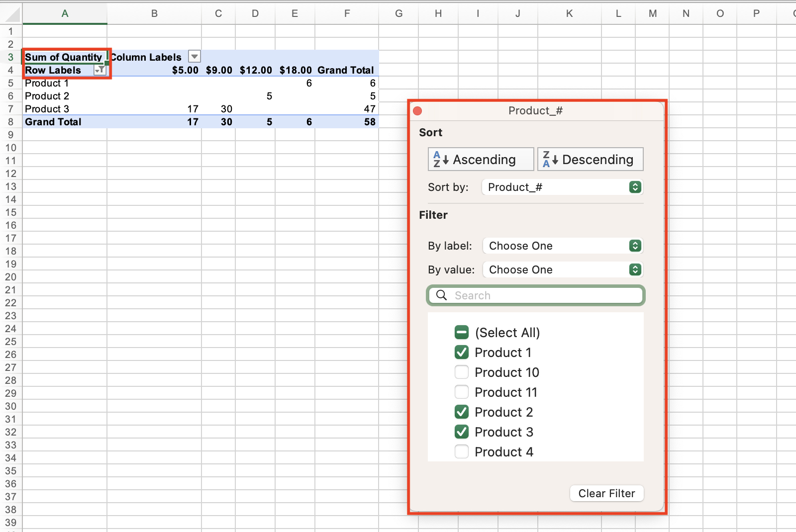The image size is (796, 532).
Task: Check the Product 10 checkbox
Action: 462,372
